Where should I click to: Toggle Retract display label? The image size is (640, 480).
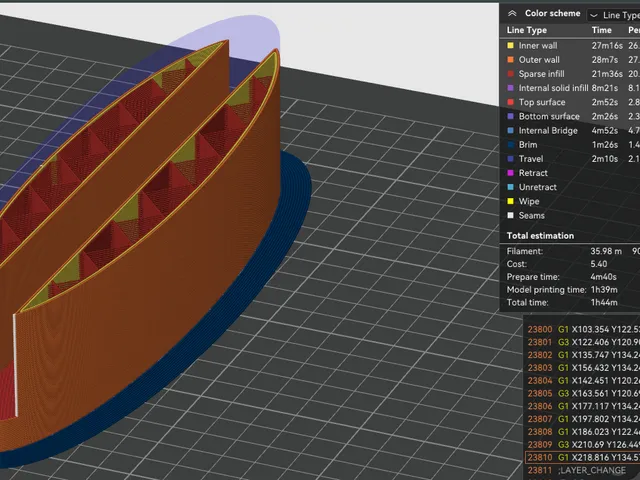coord(533,173)
